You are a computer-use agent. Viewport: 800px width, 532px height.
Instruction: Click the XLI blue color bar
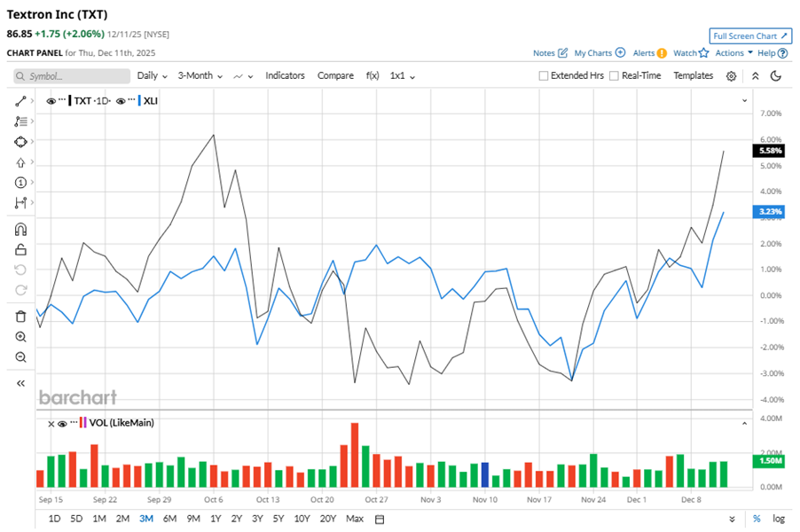coord(139,100)
